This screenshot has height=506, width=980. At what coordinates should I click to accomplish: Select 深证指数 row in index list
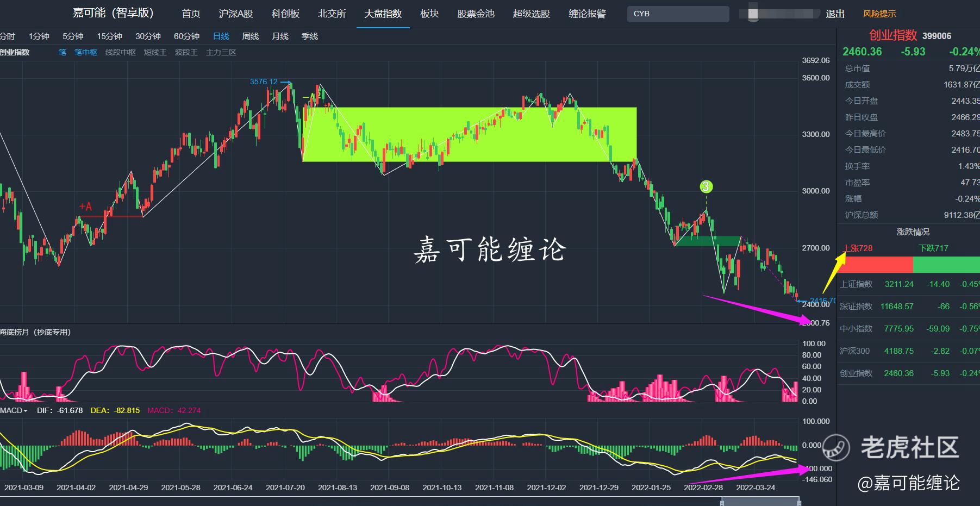click(908, 307)
